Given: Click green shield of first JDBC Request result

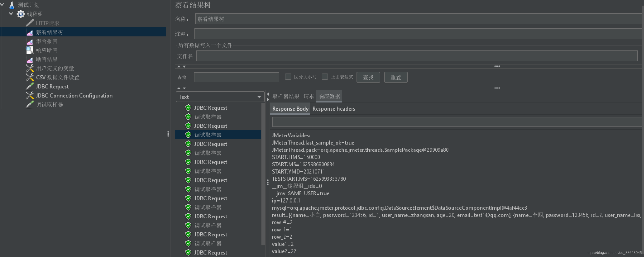Looking at the screenshot, I should pyautogui.click(x=188, y=108).
